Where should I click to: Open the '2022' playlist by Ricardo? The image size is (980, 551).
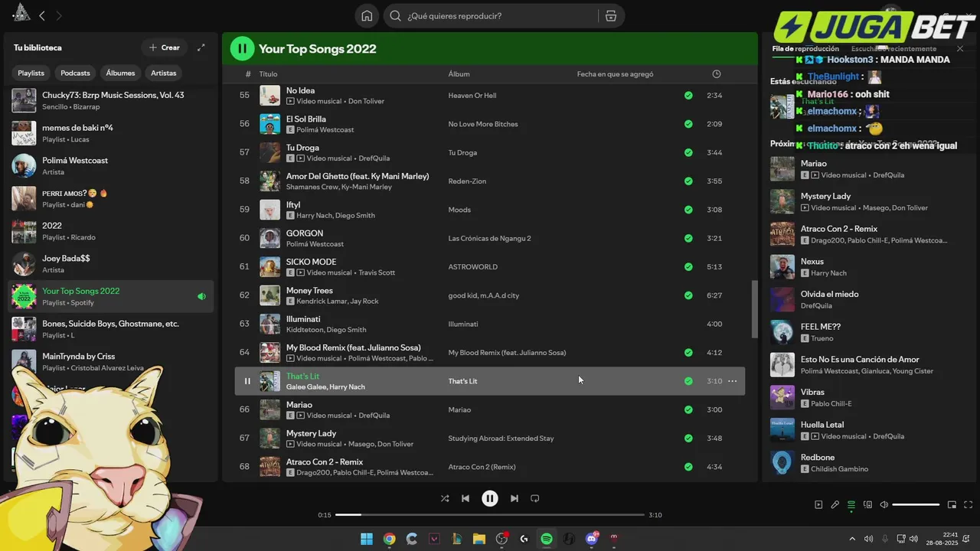112,231
